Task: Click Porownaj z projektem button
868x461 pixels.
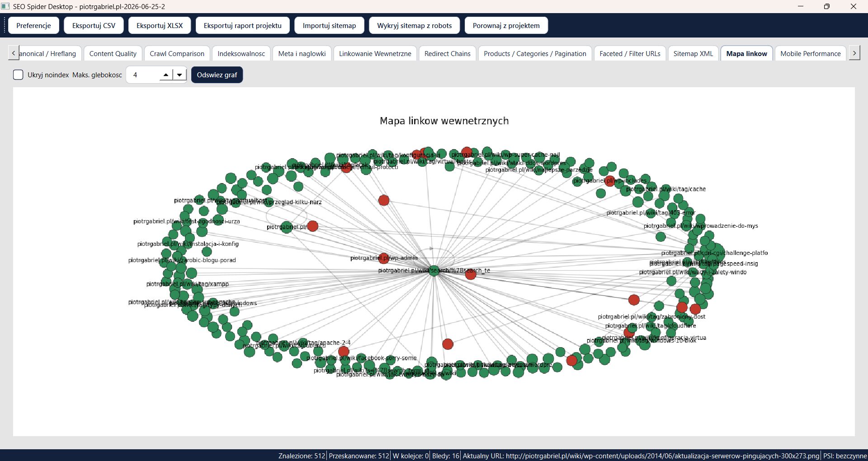Action: (506, 25)
